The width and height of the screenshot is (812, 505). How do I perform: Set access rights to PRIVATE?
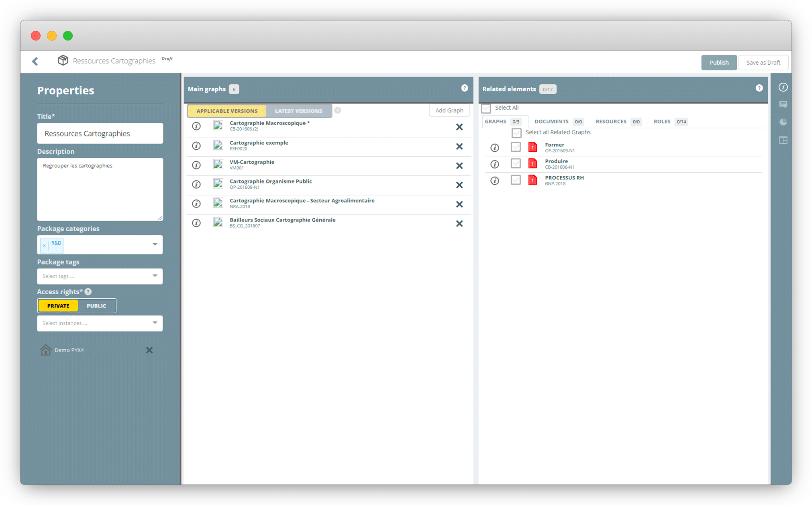coord(58,306)
